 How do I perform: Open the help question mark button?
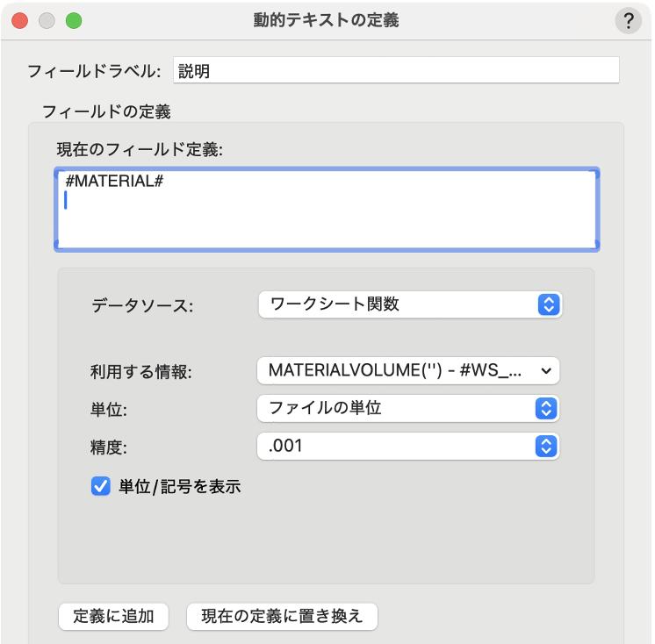click(628, 21)
